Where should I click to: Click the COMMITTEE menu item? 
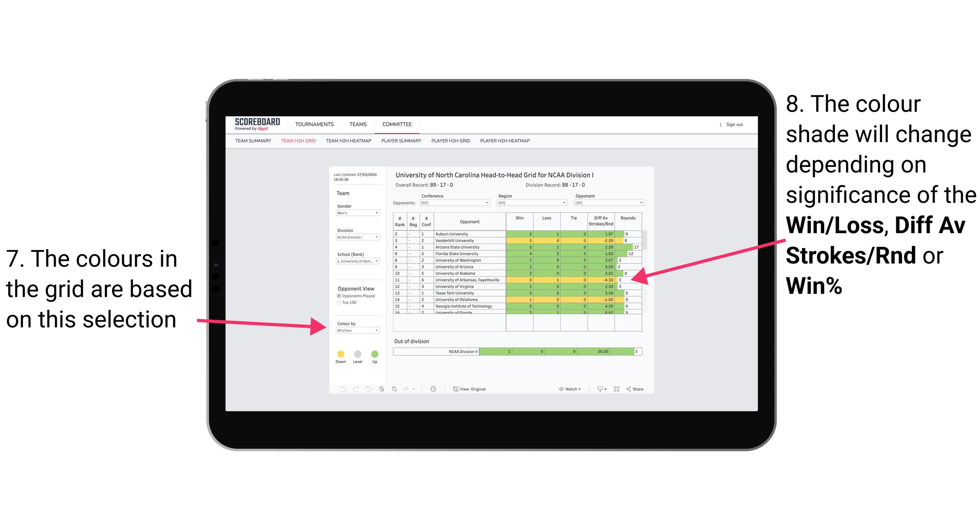[x=397, y=125]
